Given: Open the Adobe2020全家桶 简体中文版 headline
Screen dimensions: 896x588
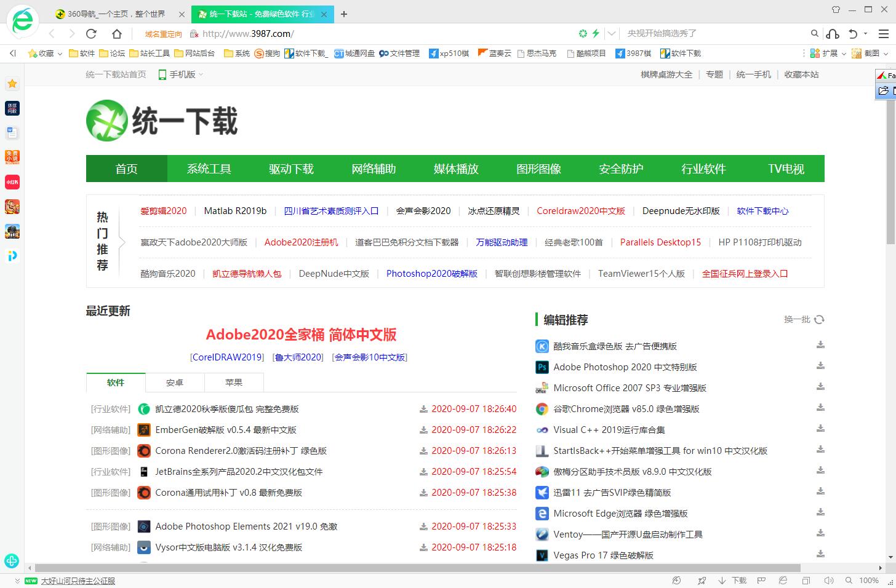Looking at the screenshot, I should click(301, 335).
